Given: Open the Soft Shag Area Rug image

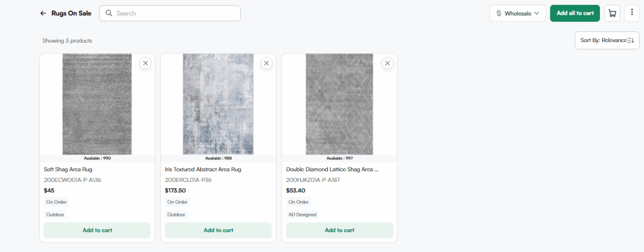Looking at the screenshot, I should (97, 104).
